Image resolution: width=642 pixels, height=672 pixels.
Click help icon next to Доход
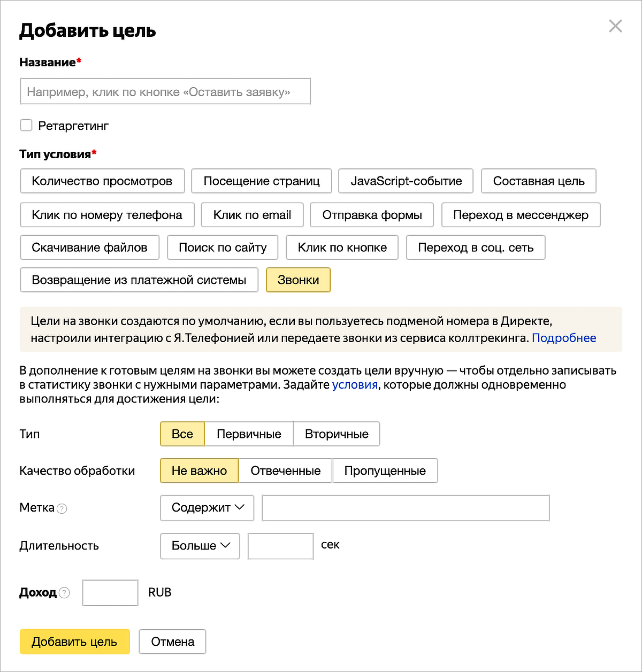point(64,593)
